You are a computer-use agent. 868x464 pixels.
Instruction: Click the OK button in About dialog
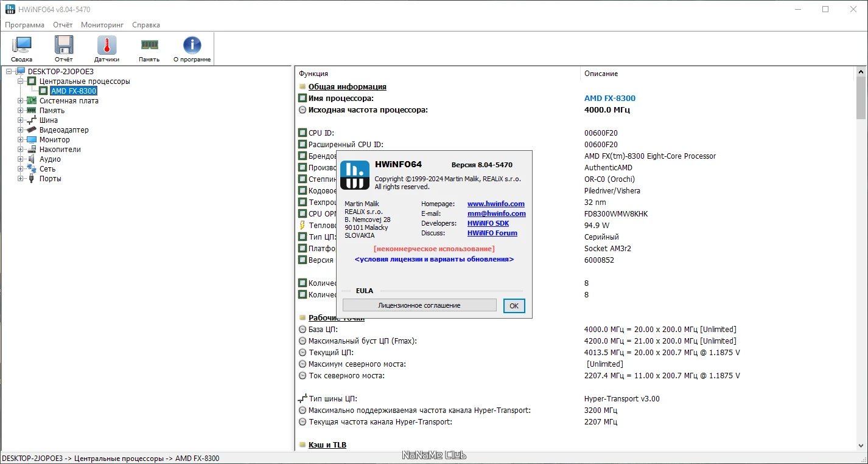(x=514, y=306)
